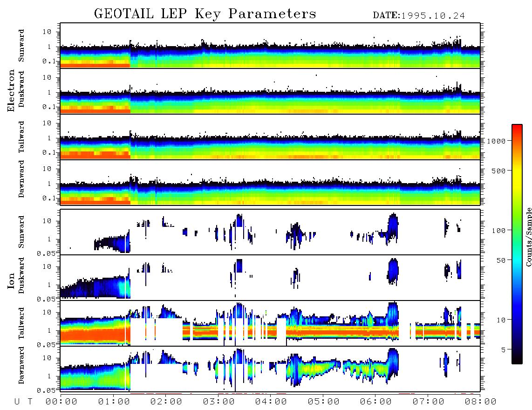
Task: Click the 0.1 tick on Electron Dawnward axis
Action: tap(48, 198)
